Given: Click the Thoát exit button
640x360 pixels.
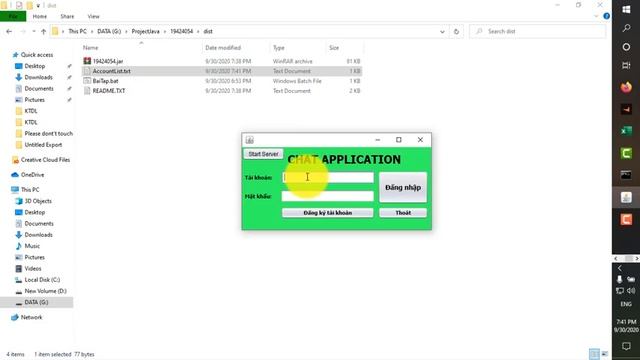Looking at the screenshot, I should point(403,213).
